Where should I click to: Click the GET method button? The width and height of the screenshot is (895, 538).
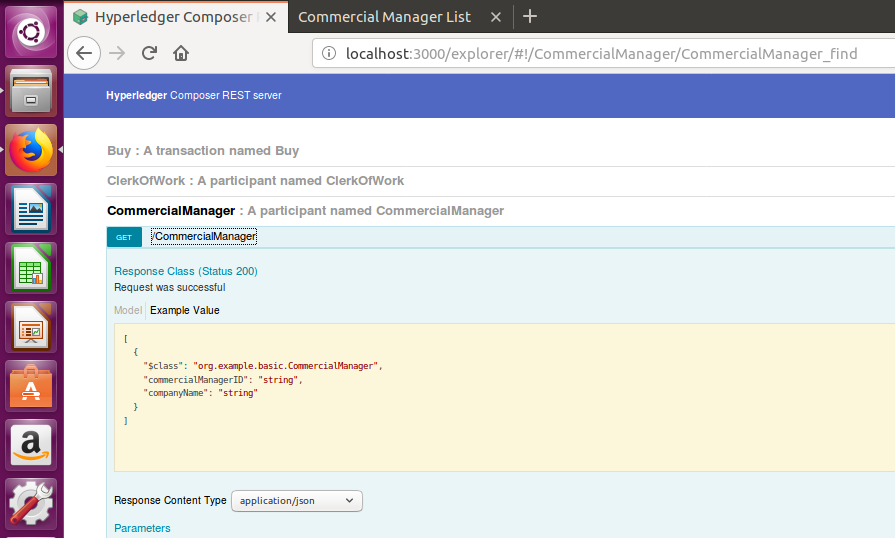124,237
